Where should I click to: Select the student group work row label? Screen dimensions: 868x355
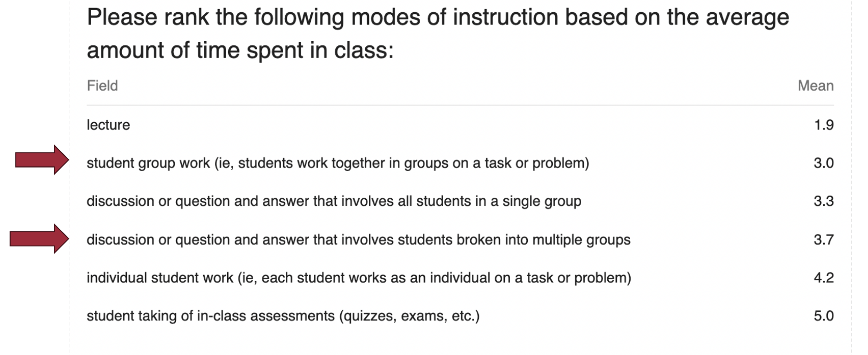(337, 163)
